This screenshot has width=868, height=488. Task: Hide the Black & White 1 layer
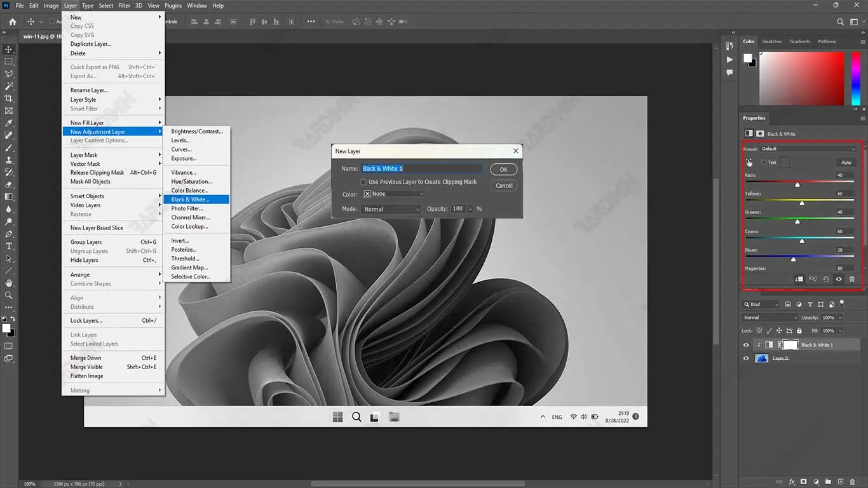[x=747, y=345]
